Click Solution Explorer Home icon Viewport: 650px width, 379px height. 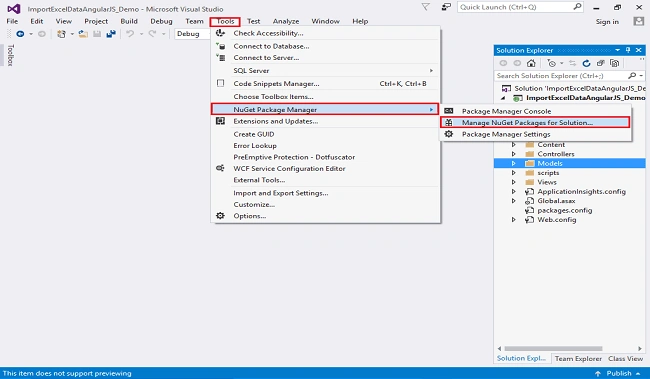pyautogui.click(x=531, y=63)
